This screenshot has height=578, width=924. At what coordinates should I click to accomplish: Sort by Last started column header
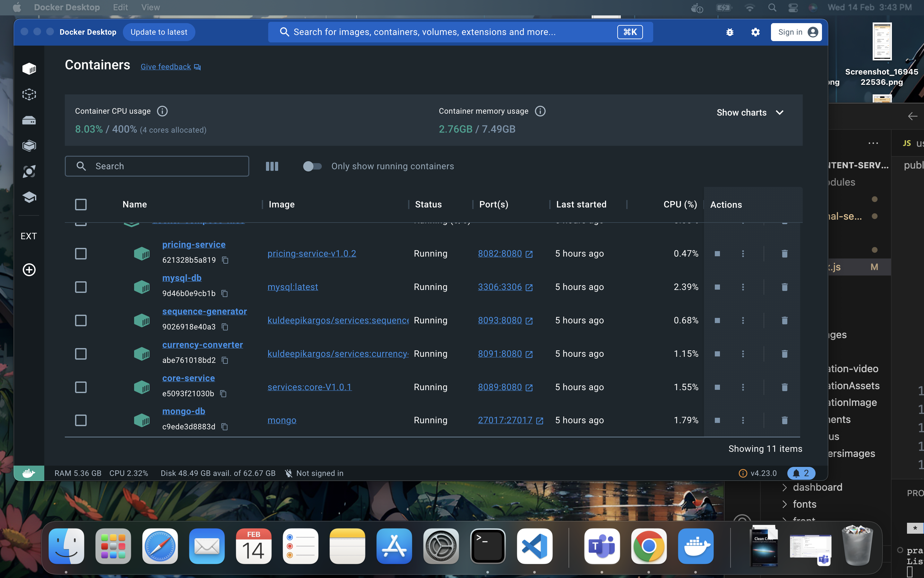581,205
